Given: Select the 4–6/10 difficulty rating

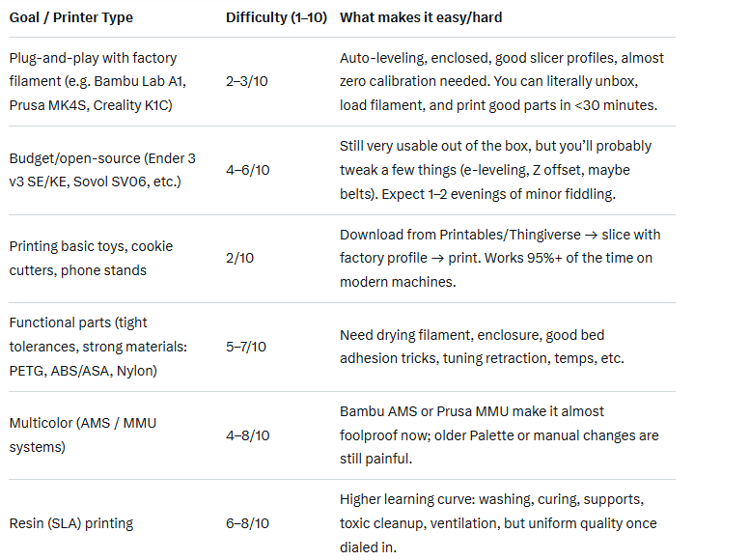Looking at the screenshot, I should (x=247, y=169).
